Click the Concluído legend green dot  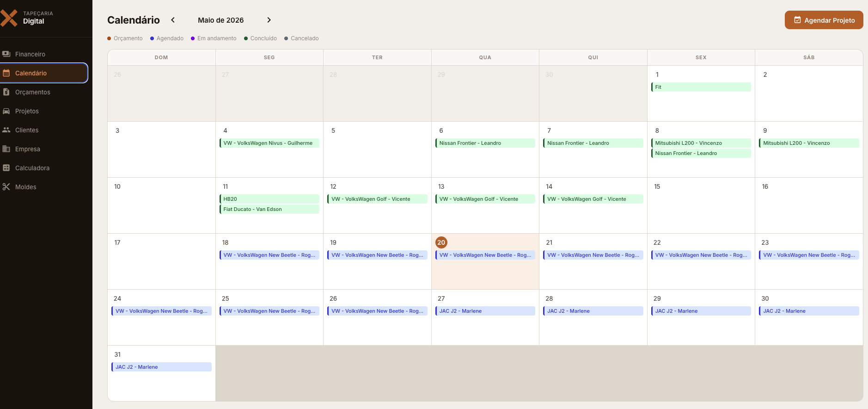point(246,38)
